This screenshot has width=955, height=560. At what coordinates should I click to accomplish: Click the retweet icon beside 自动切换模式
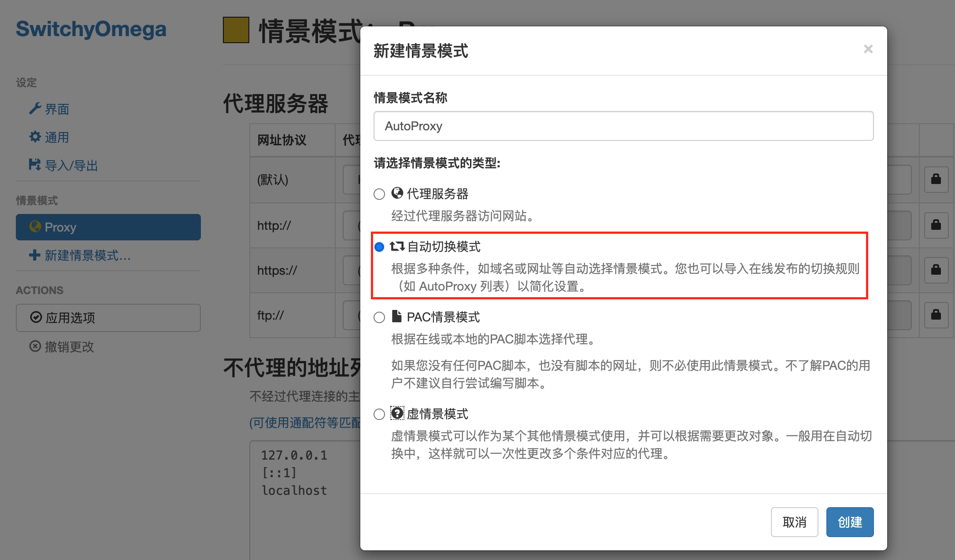point(397,246)
